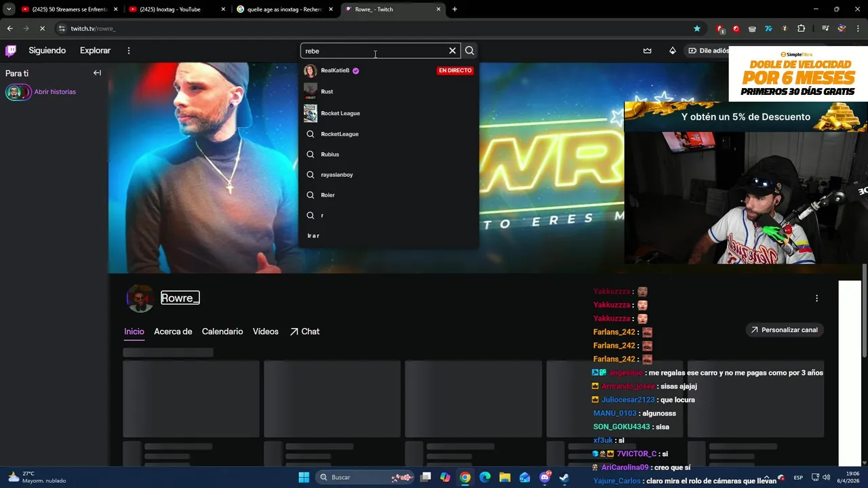
Task: Open Task View on taskbar
Action: tap(425, 477)
